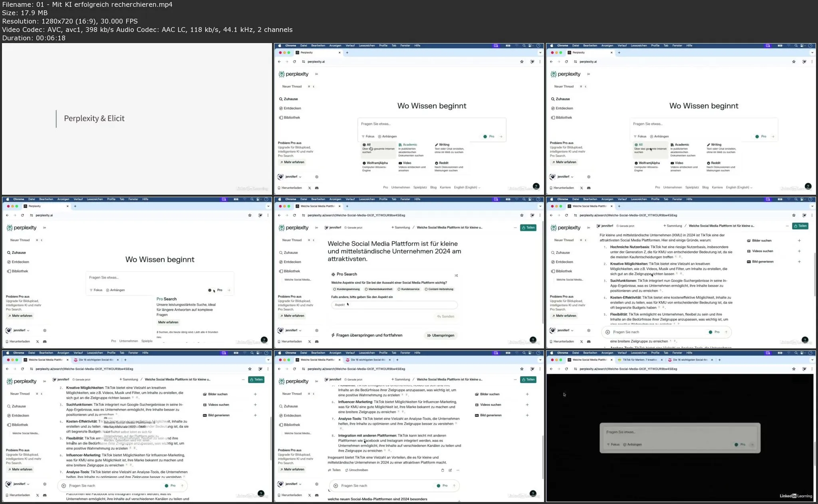Select the Markenbekanntheit radio option

click(378, 289)
